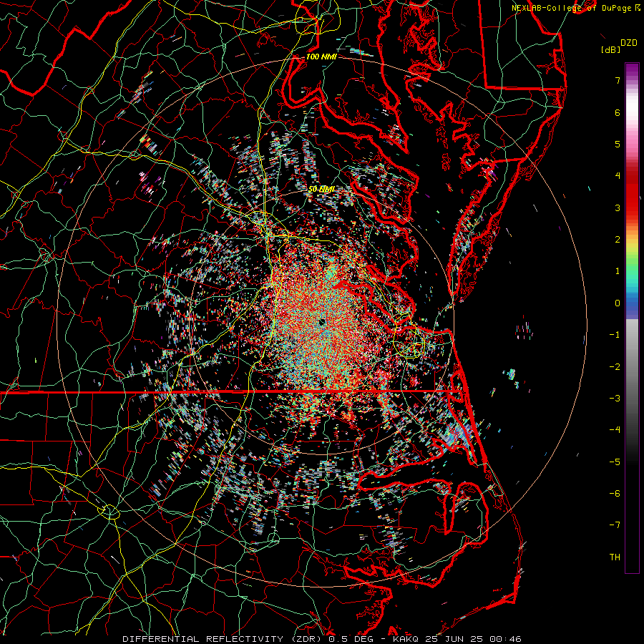The image size is (644, 644).
Task: Click the 5 value on the color scale
Action: pos(618,144)
